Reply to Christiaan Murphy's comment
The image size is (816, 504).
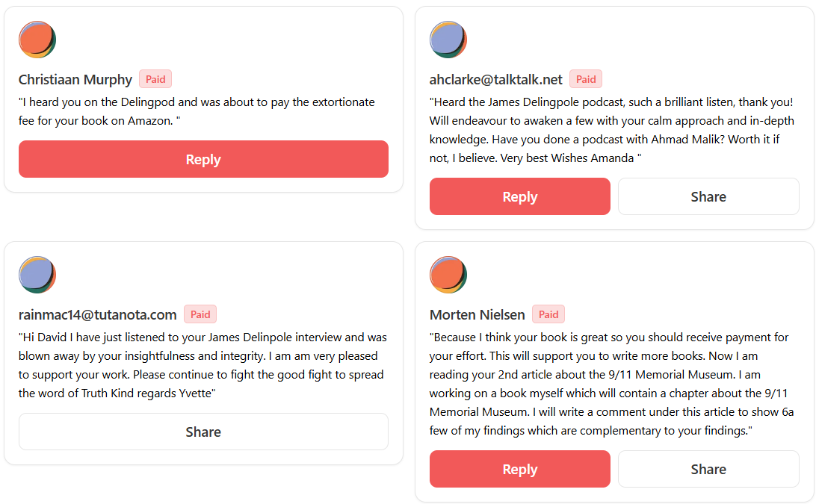pos(203,159)
